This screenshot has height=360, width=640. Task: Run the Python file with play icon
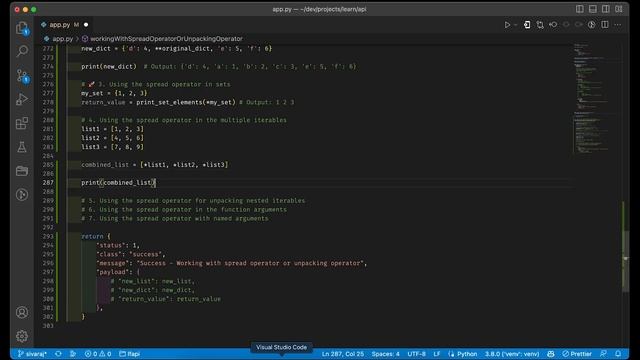pyautogui.click(x=507, y=25)
